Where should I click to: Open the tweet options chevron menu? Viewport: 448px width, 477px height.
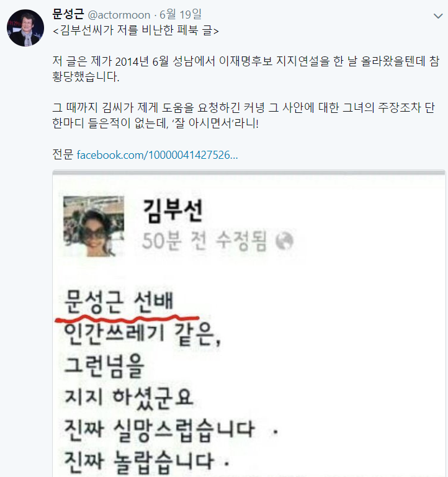pos(438,16)
